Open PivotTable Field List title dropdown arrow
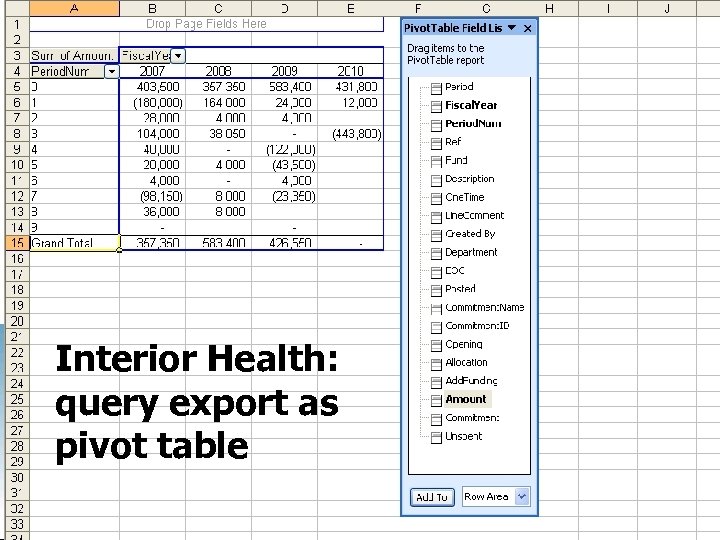 click(512, 28)
